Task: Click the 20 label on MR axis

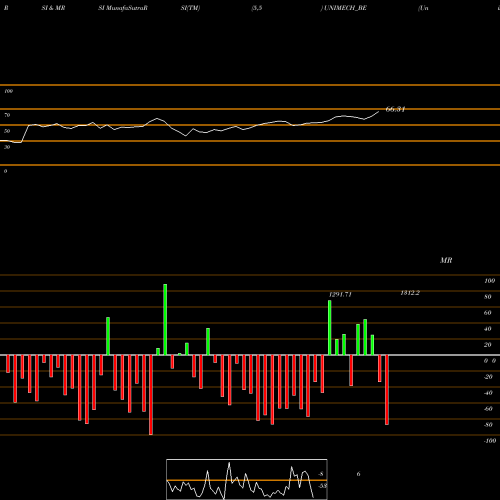Action: pyautogui.click(x=488, y=345)
